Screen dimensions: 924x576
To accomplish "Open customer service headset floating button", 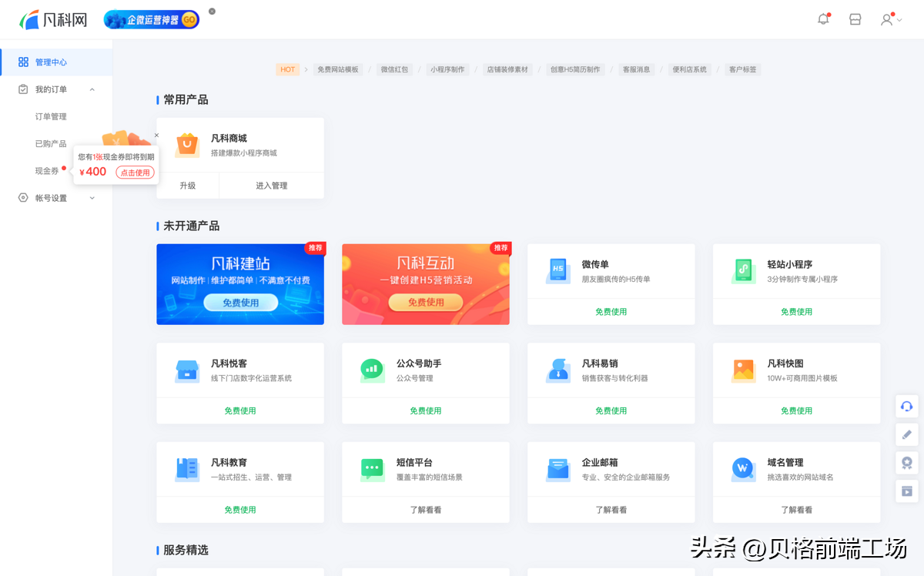I will coord(907,406).
